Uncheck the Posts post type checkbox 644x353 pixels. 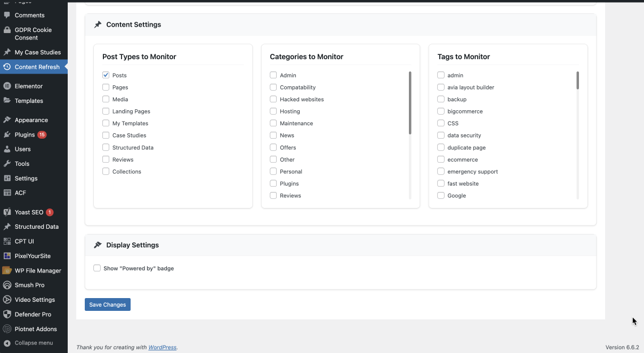[x=106, y=75]
